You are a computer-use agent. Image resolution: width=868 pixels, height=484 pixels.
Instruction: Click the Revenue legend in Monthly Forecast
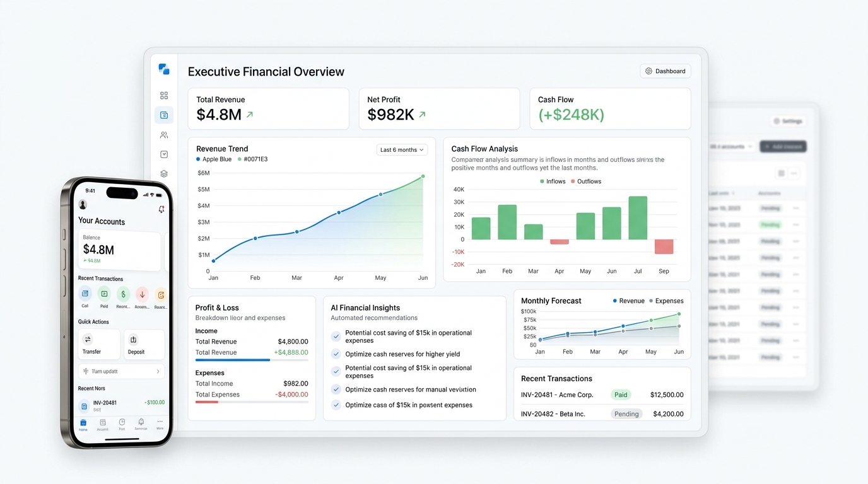[629, 301]
